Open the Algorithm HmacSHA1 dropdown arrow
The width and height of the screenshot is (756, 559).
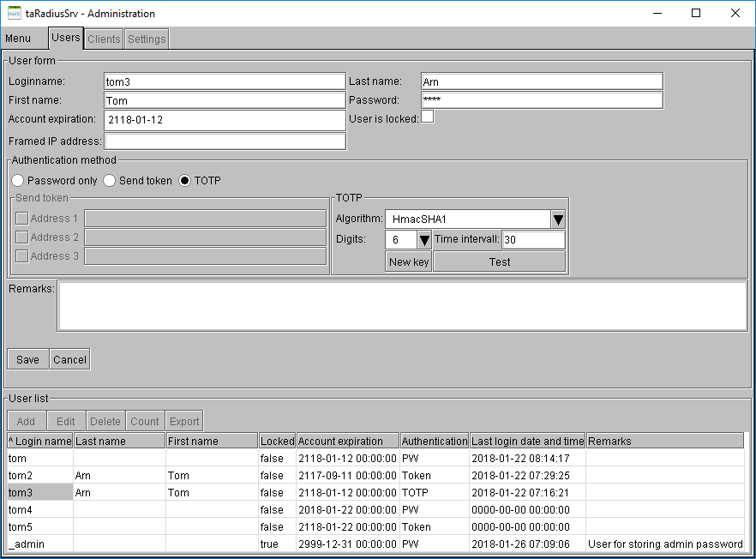[x=558, y=219]
